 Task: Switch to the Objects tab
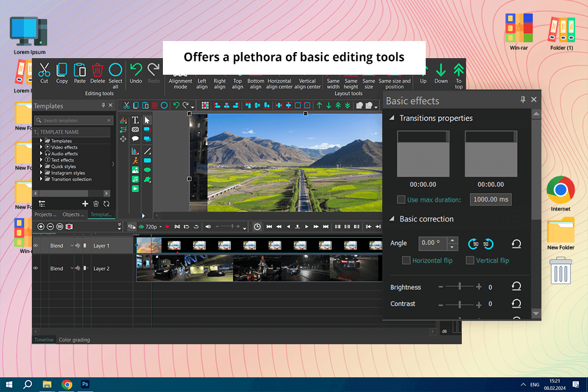coord(73,214)
